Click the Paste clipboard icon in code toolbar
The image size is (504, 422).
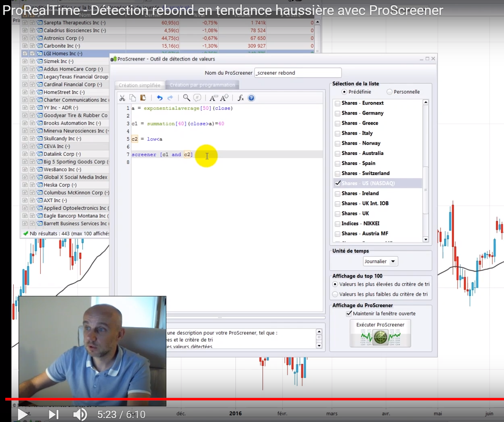pyautogui.click(x=143, y=98)
